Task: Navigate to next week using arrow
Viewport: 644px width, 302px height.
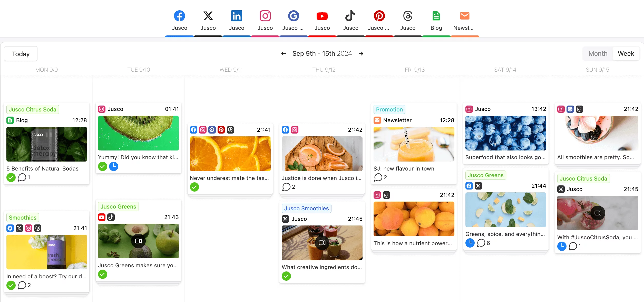Action: click(361, 53)
